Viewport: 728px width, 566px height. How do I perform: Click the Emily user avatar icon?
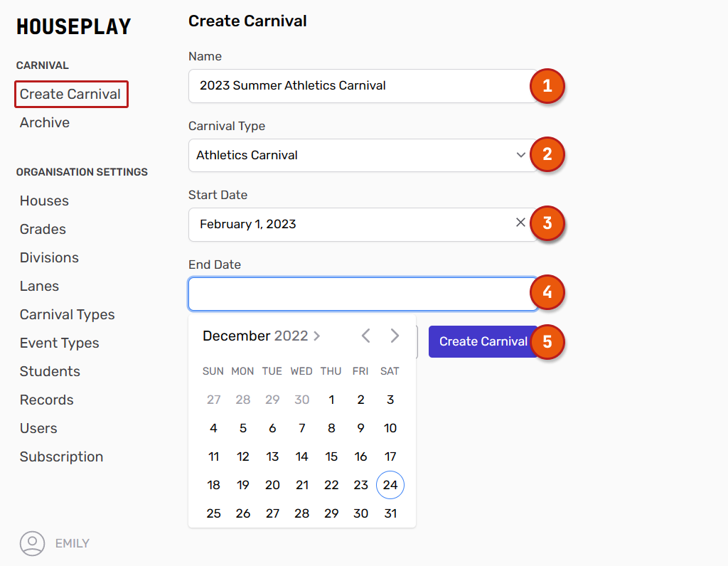[x=32, y=543]
